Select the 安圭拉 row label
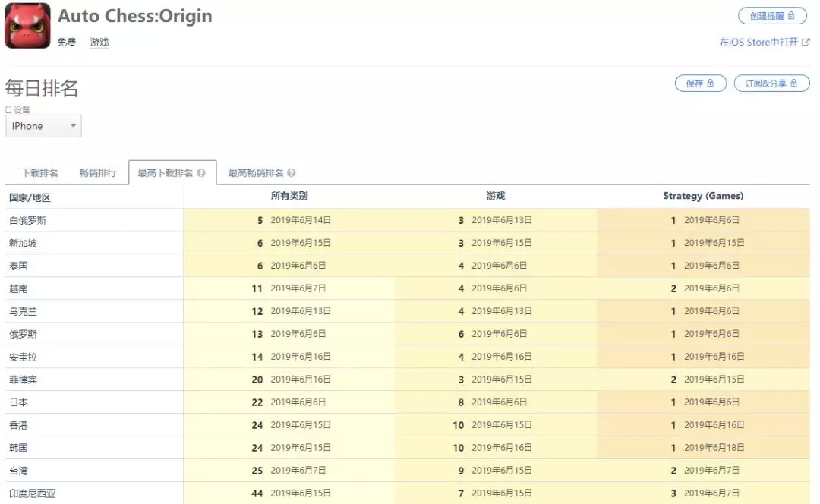820x504 pixels. coord(23,357)
